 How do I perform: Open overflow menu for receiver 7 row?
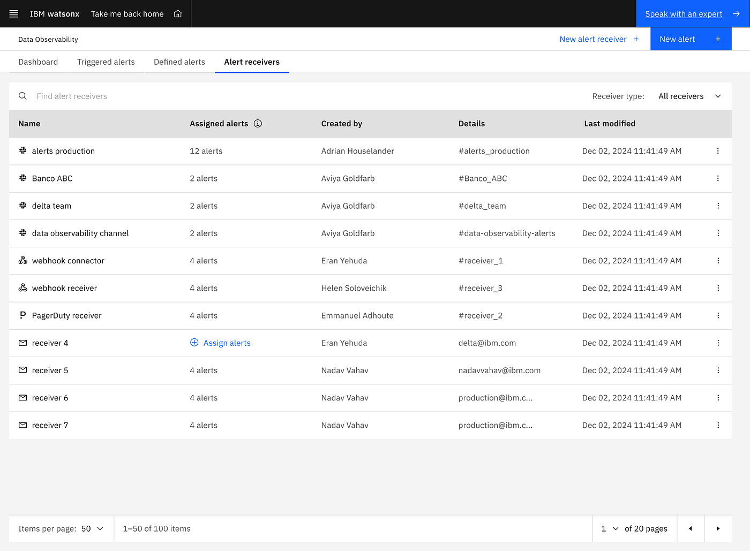click(x=718, y=425)
